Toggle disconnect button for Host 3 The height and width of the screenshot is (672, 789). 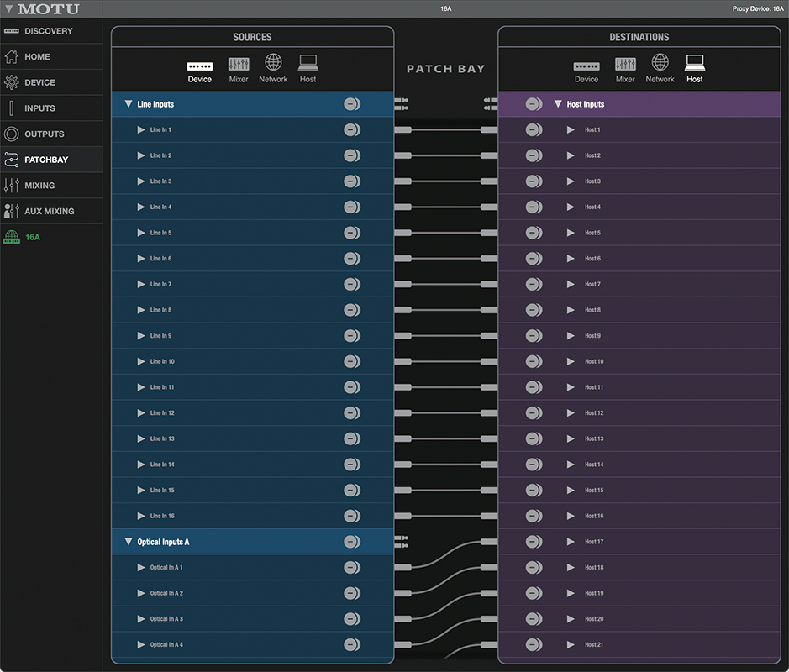click(x=534, y=181)
